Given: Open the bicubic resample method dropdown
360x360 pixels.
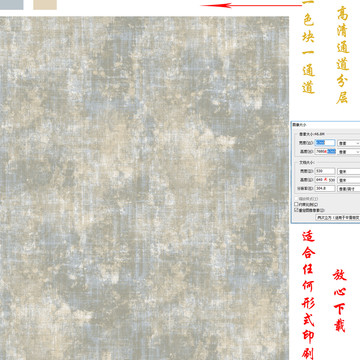Looking at the screenshot, I should (338, 217).
